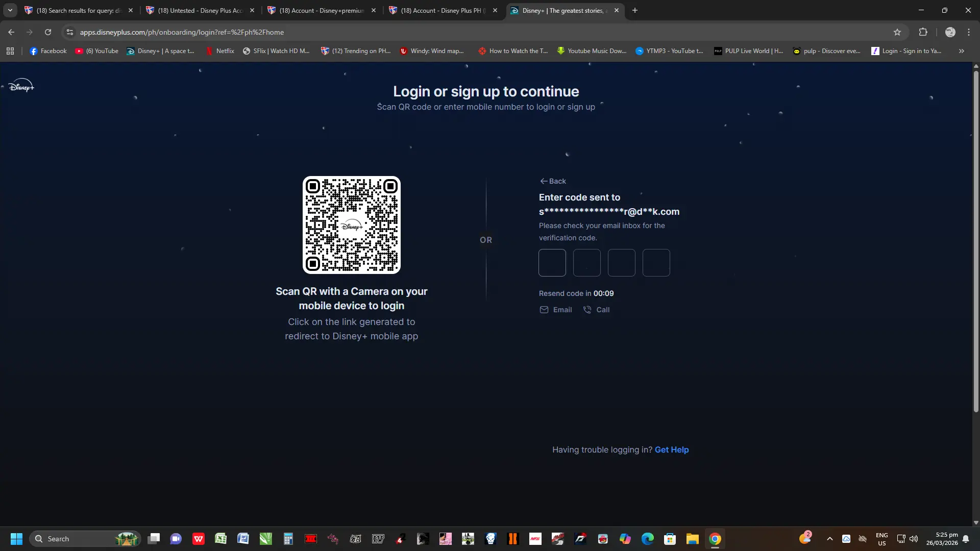This screenshot has width=980, height=551.
Task: Open the Trending on PH bookmark
Action: pos(355,51)
